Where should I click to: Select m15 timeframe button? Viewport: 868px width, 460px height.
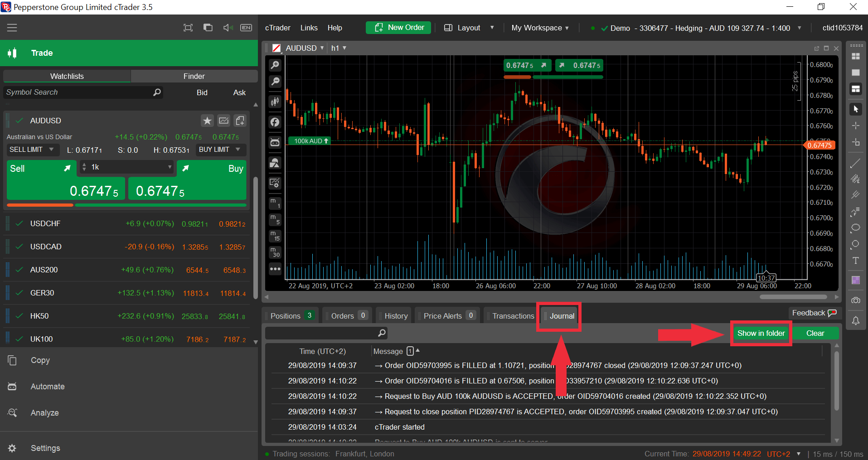pos(275,236)
